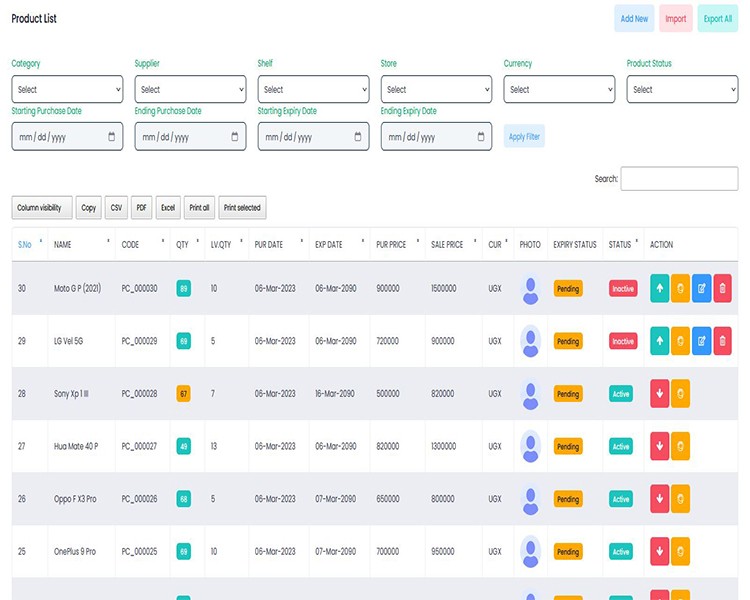Copy table data to clipboard
Screen dimensions: 750x600
click(x=88, y=208)
